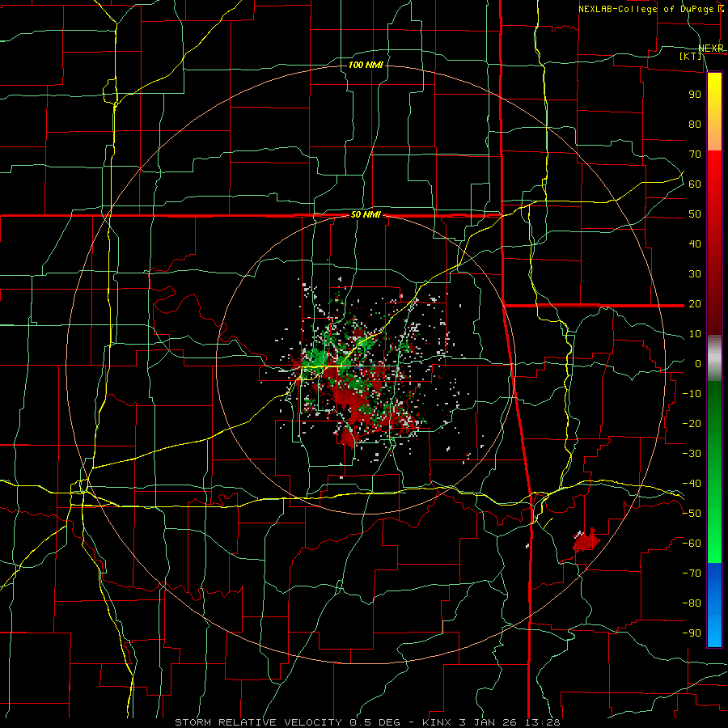
Task: Click the 100 NMI range ring label
Action: pyautogui.click(x=366, y=65)
